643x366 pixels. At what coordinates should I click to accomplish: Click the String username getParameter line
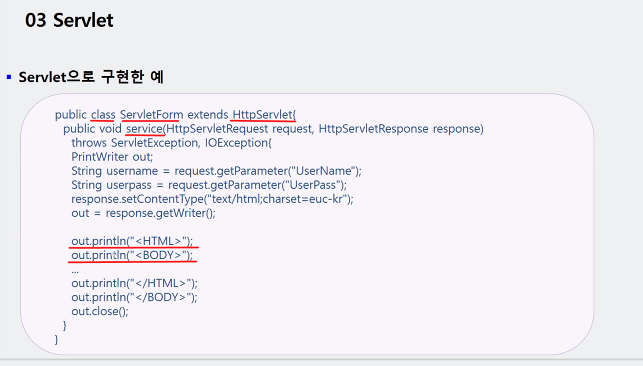217,171
